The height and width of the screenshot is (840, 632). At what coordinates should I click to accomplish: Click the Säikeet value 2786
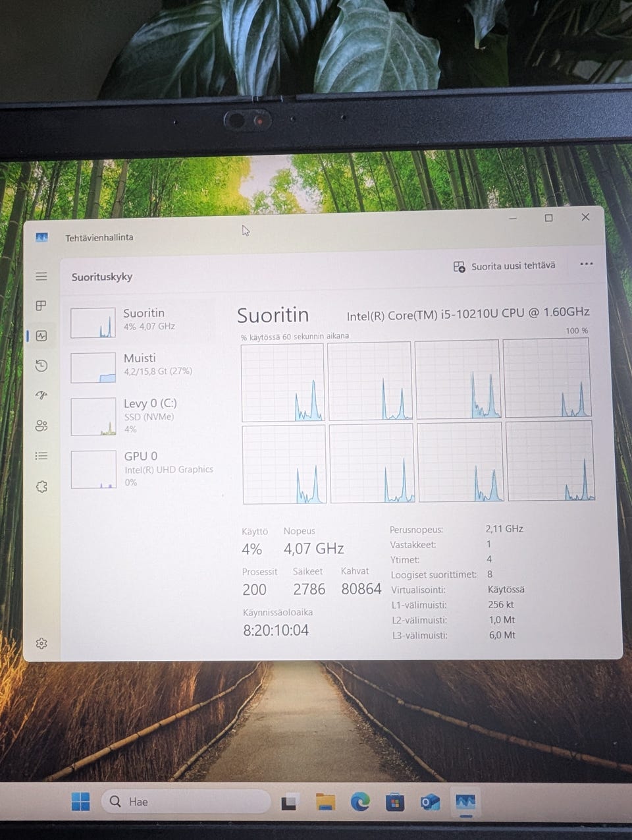click(309, 589)
